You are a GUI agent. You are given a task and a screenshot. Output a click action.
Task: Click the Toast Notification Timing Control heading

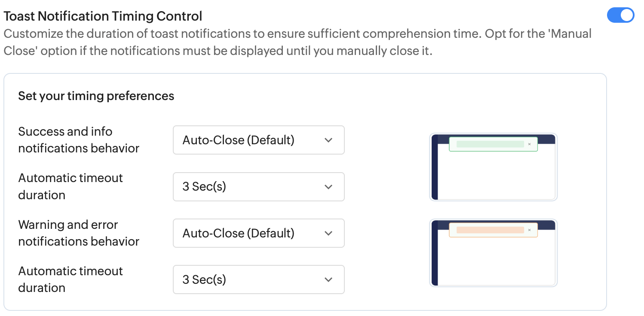tap(103, 16)
